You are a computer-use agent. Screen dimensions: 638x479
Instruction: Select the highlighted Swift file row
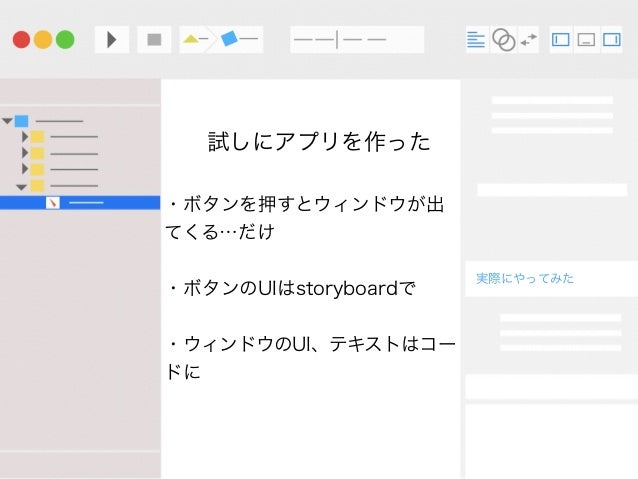click(x=80, y=203)
